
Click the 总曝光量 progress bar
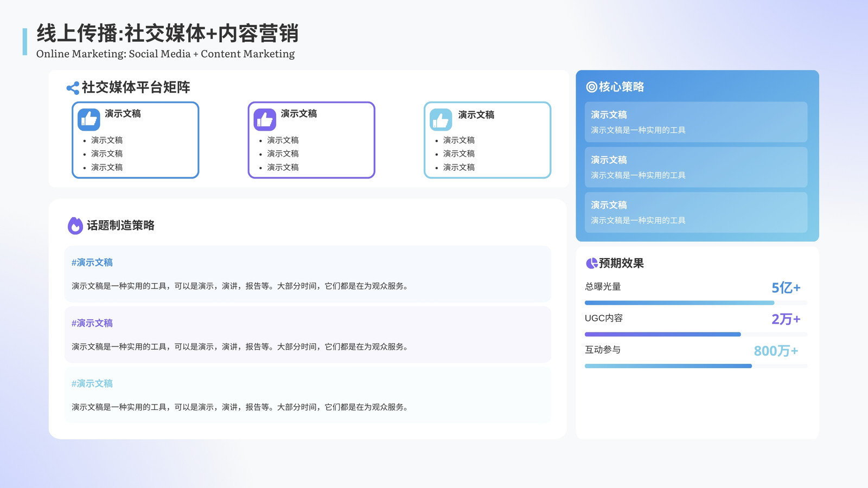click(696, 303)
